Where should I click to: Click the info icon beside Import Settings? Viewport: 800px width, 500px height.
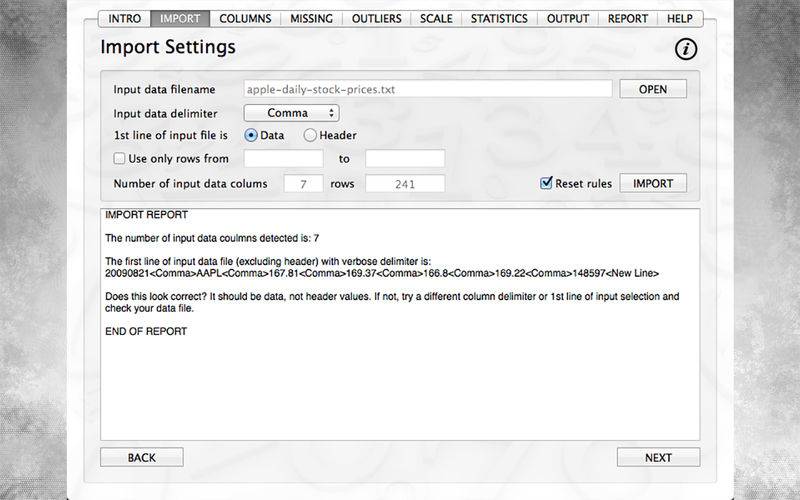(686, 49)
